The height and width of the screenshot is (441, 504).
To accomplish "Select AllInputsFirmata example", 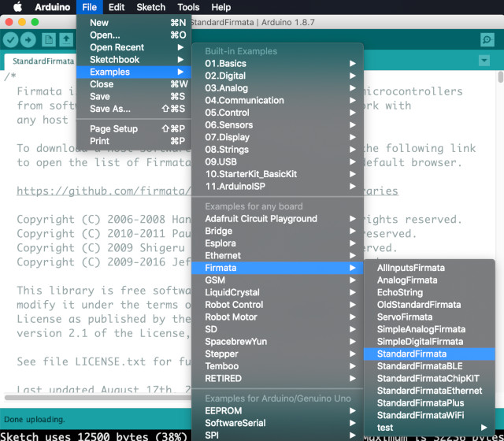I will pos(429,268).
